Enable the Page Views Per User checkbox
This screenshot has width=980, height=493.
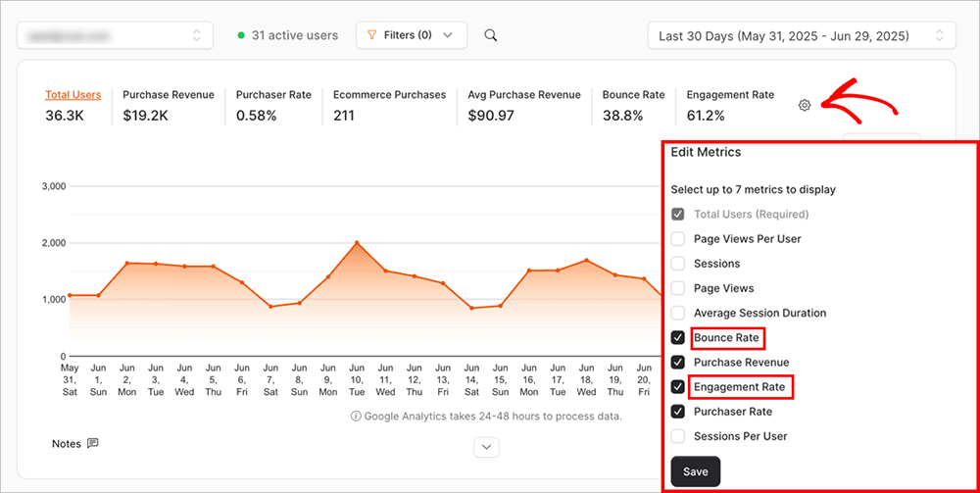(677, 239)
